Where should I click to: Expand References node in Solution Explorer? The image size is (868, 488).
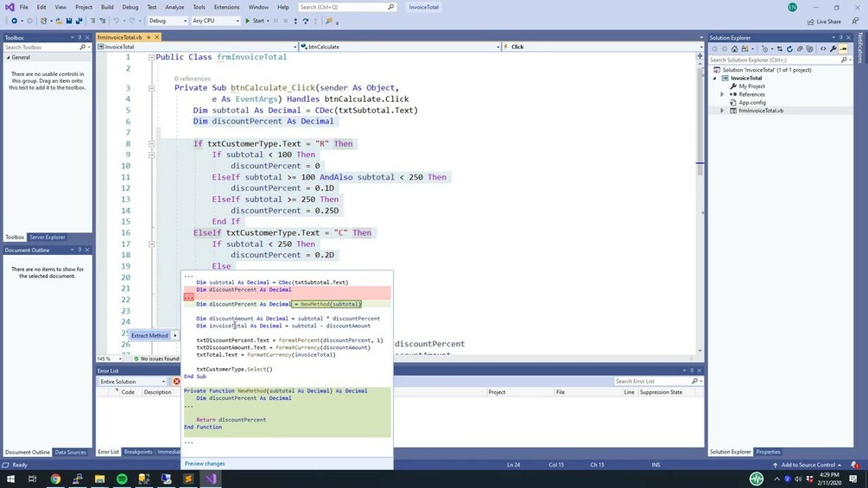pyautogui.click(x=722, y=95)
